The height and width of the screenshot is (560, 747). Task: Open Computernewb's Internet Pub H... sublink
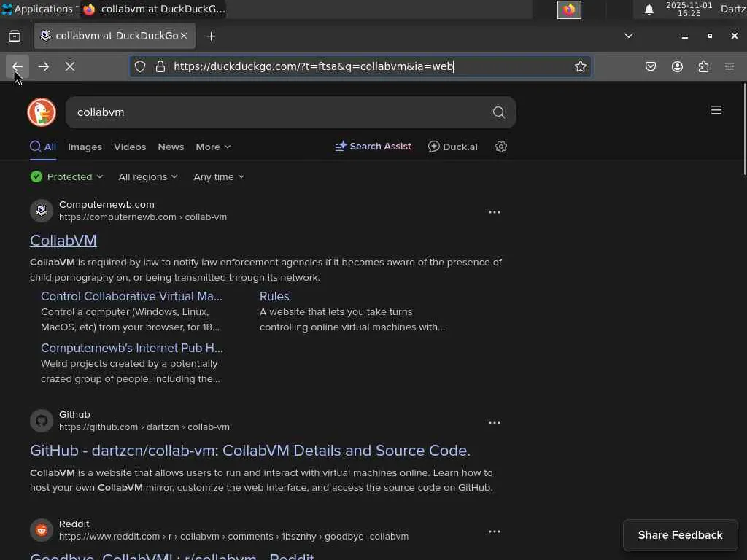click(132, 348)
